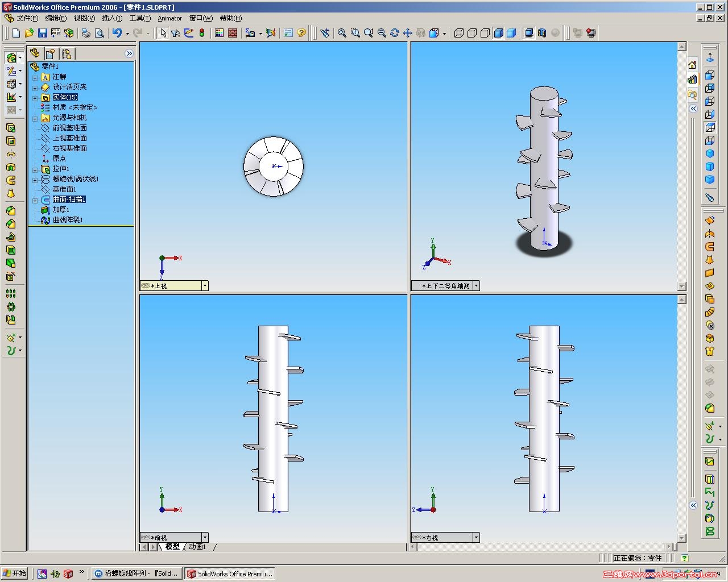Toggle the Selection Filter toolbar button

point(176,33)
